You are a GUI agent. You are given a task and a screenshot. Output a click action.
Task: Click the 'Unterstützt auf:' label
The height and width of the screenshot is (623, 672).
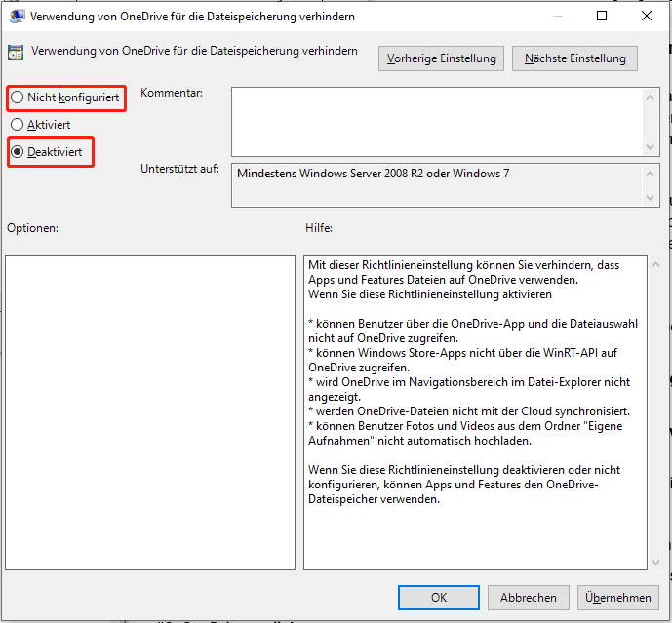coord(179,169)
